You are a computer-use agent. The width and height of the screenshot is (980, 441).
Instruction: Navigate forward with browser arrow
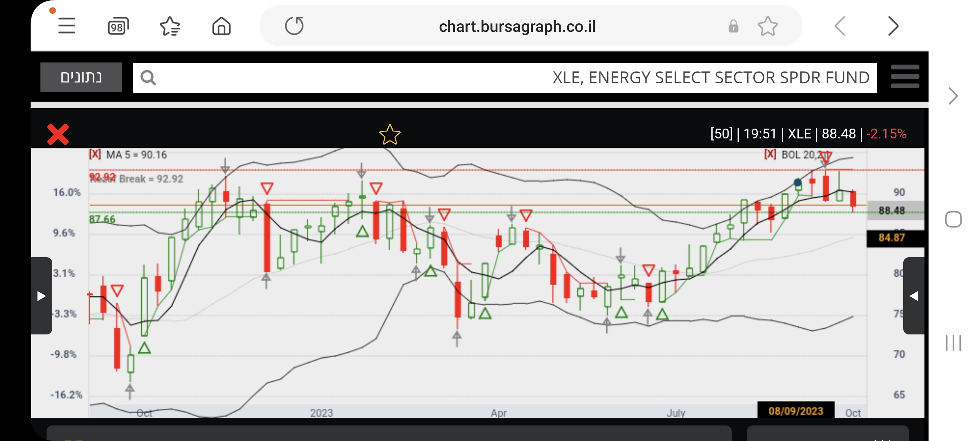pos(893,27)
